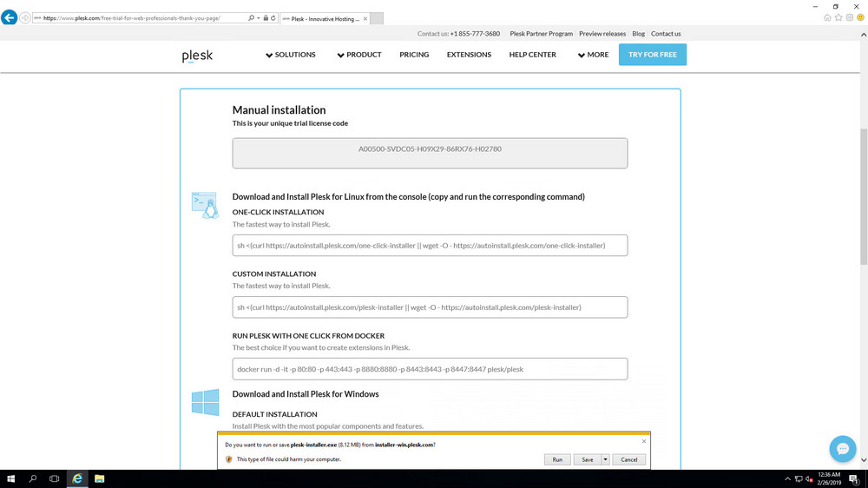Open the browser Tools gear icon

pos(849,17)
